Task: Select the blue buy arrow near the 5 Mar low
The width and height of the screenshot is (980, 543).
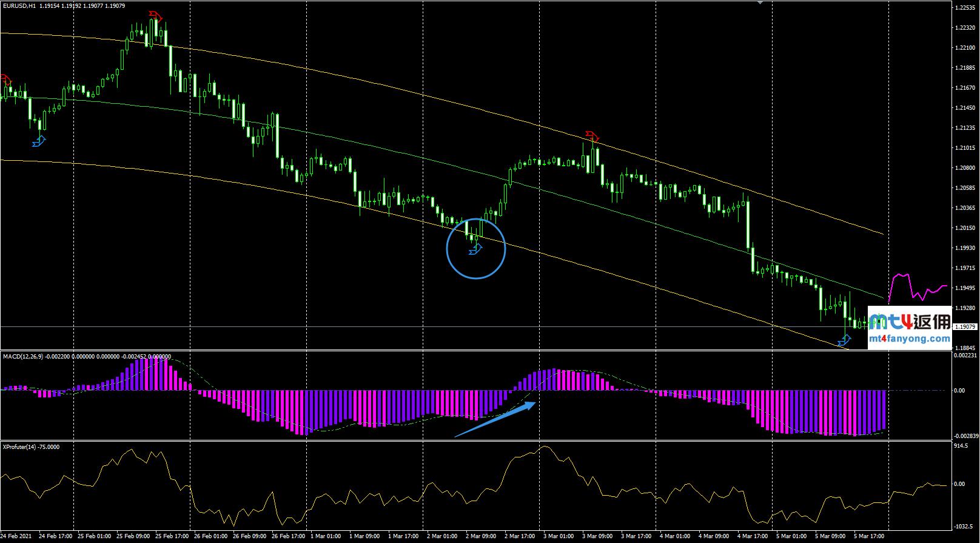Action: pos(844,342)
